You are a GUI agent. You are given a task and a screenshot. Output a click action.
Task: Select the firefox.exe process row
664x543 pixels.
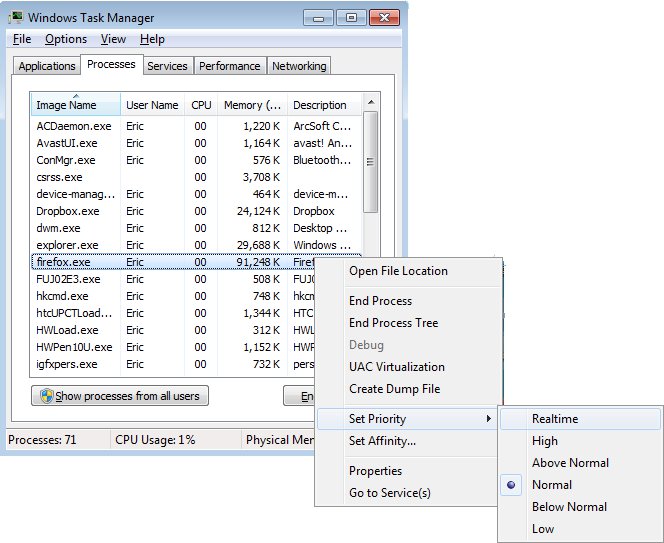coord(173,262)
